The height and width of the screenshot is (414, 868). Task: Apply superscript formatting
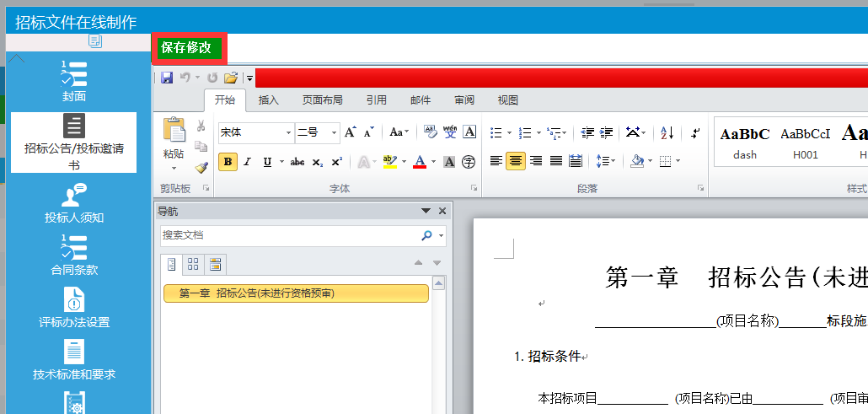[336, 162]
